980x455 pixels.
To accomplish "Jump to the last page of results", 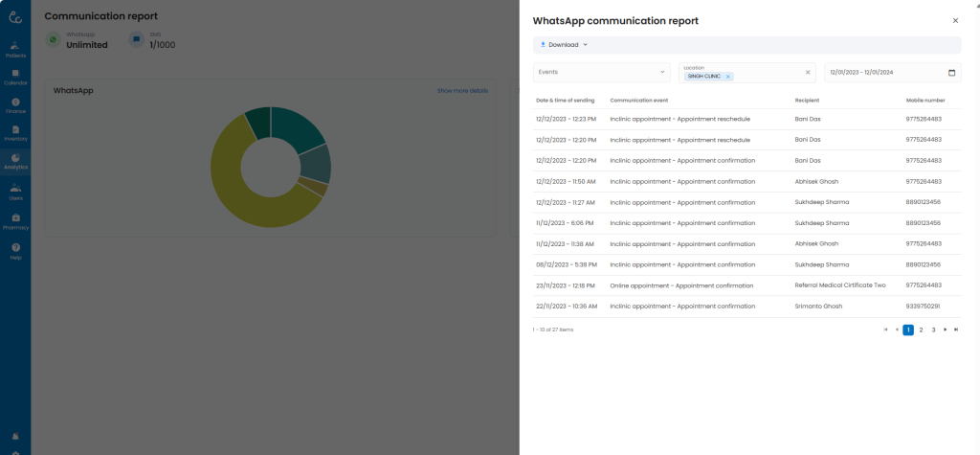I will pos(956,330).
